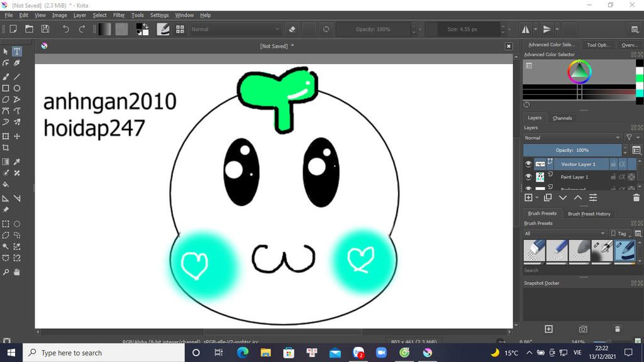Reload the original brush preset
644x362 pixels.
[x=326, y=29]
